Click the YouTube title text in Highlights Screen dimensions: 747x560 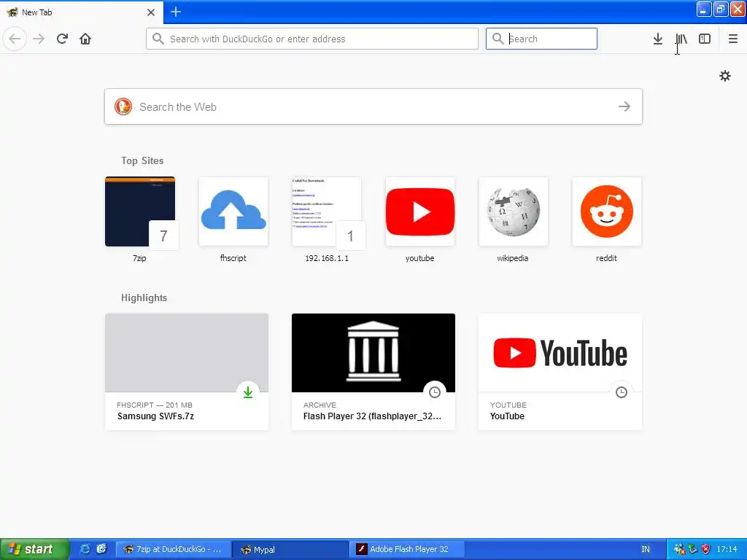point(507,416)
